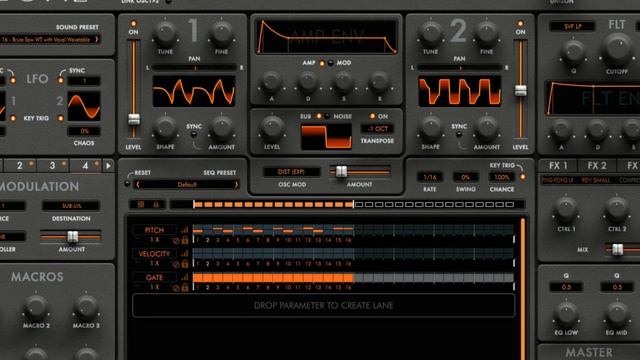Open modulation DESTINATION SUB-LVL selector
Viewport: 640px width, 360px height.
(x=71, y=206)
